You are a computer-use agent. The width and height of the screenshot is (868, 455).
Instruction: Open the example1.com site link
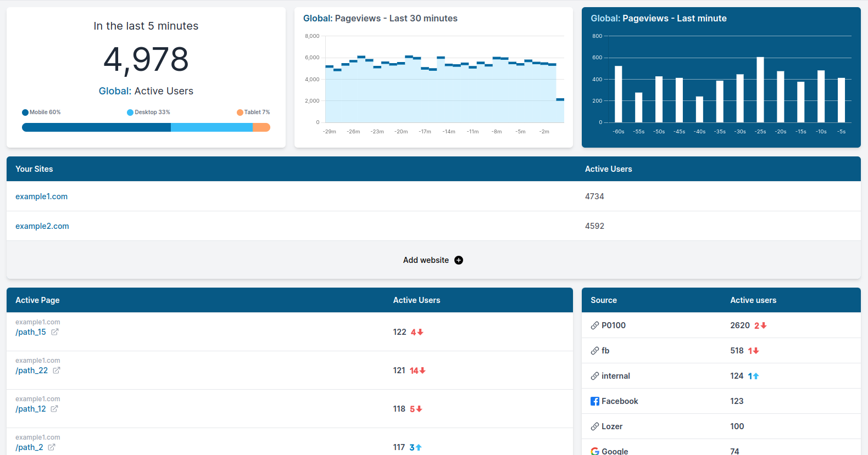[x=41, y=196]
